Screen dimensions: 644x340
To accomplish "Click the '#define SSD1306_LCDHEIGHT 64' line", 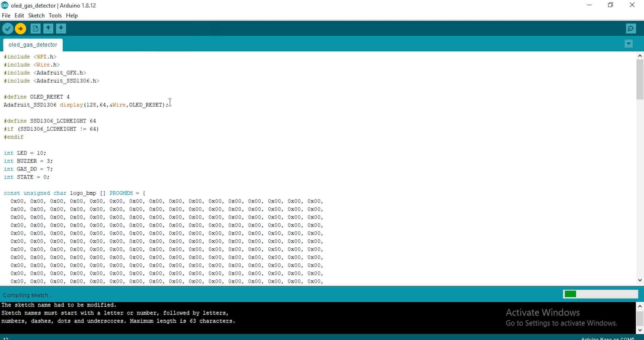I will tap(50, 121).
